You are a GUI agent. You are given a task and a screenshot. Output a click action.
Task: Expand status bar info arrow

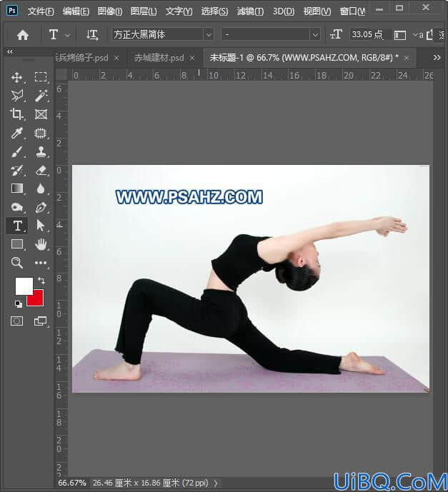pos(216,483)
